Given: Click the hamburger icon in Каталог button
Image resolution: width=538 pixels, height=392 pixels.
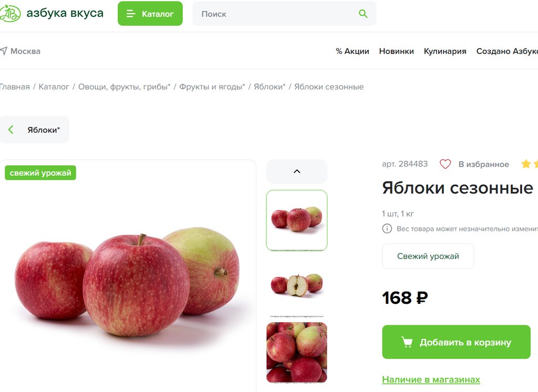Looking at the screenshot, I should coord(131,14).
